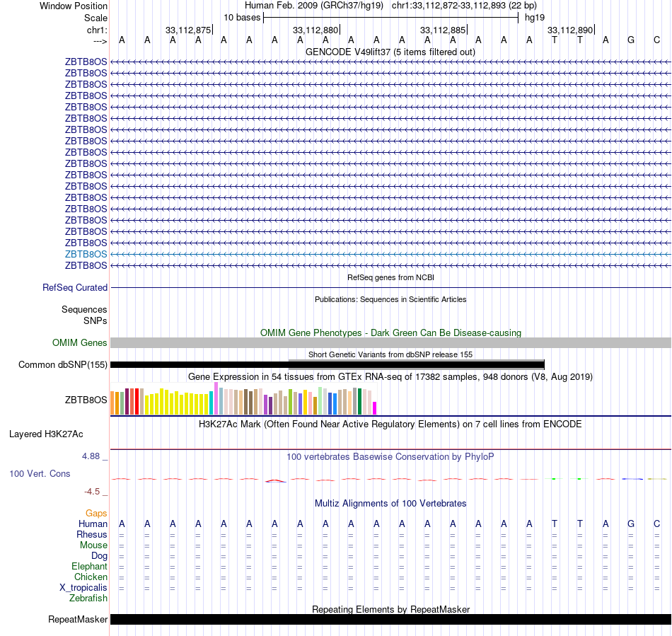Viewport: 672px width, 636px height.
Task: Select the X_tropicalis species label
Action: [x=83, y=588]
